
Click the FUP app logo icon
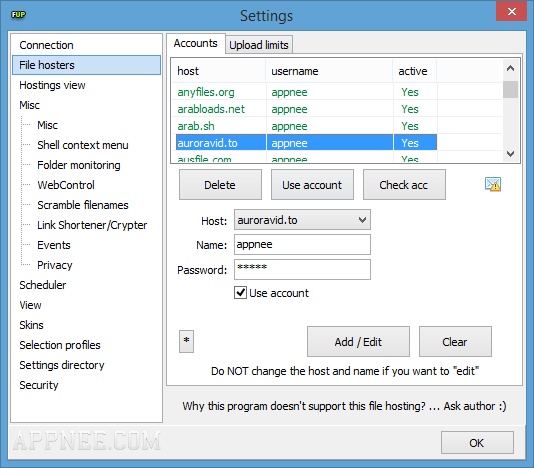point(18,15)
